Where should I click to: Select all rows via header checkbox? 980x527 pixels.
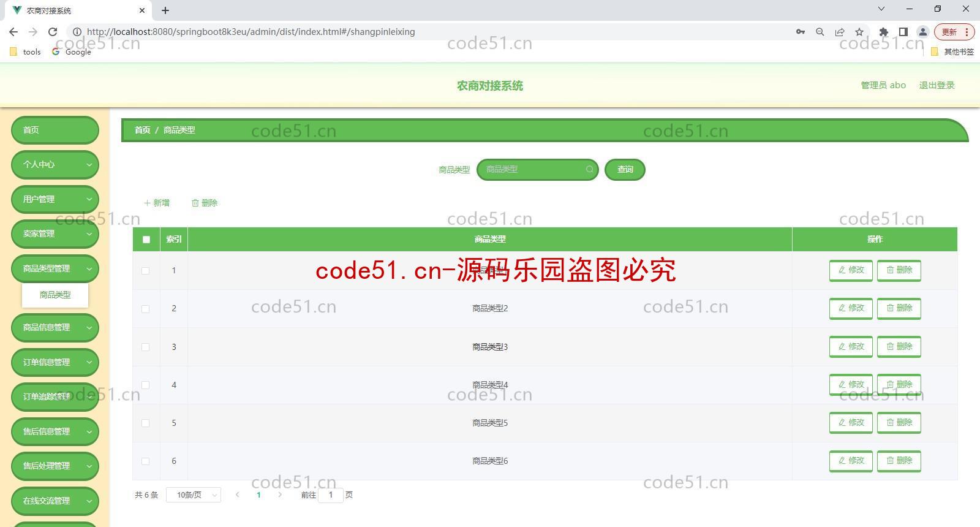[x=146, y=240]
